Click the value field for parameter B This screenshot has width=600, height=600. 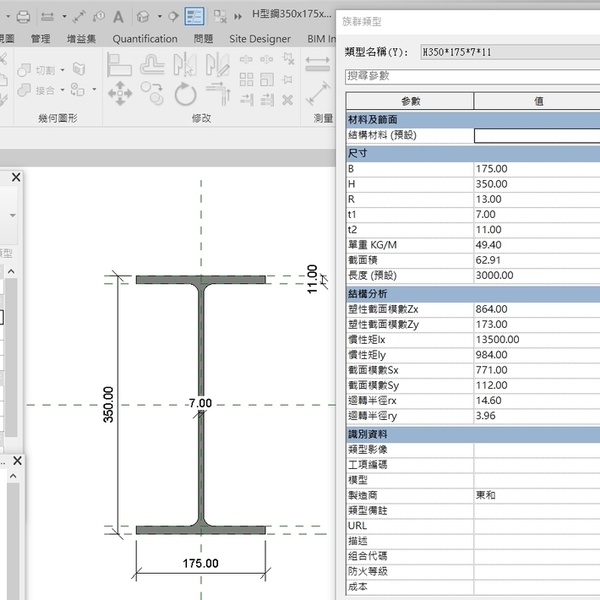pos(536,169)
